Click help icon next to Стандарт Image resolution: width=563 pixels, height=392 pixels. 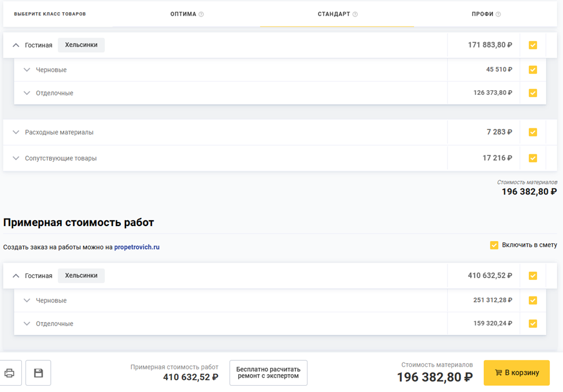tap(355, 14)
